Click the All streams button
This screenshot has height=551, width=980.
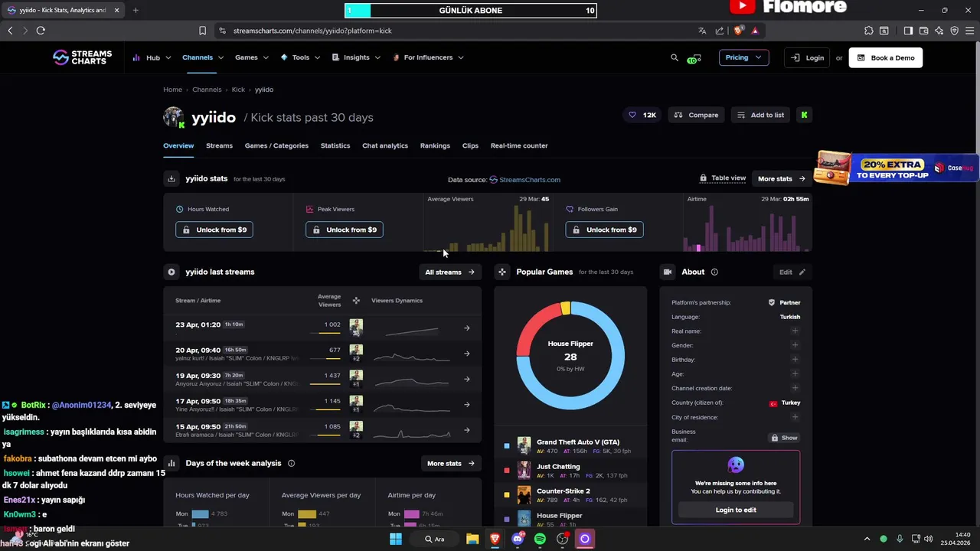[x=449, y=272]
